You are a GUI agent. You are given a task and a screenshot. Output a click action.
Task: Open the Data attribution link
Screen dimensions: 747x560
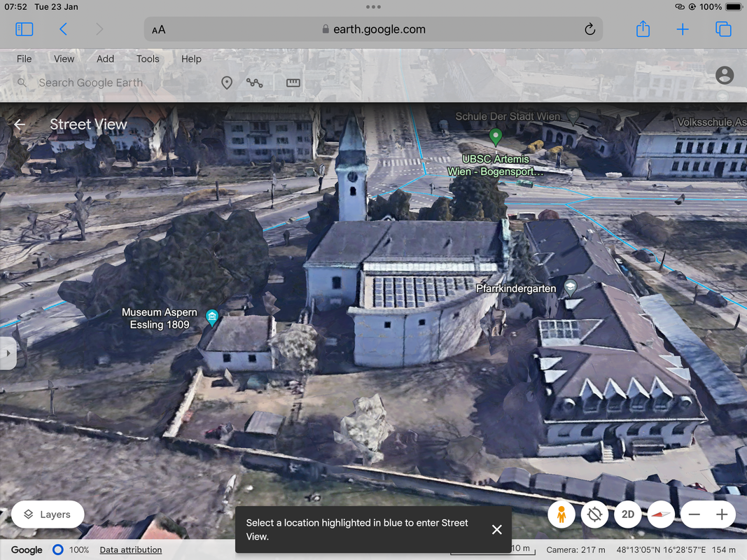(x=130, y=550)
